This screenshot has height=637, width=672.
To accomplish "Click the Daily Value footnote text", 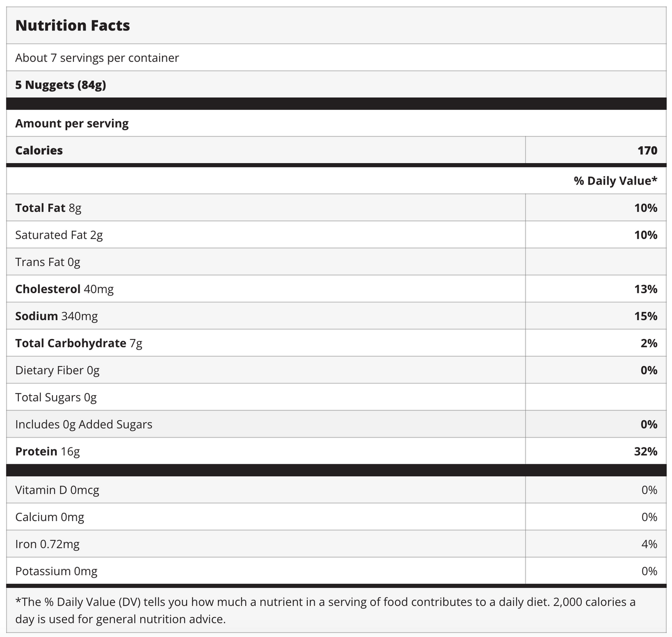I will 325,610.
